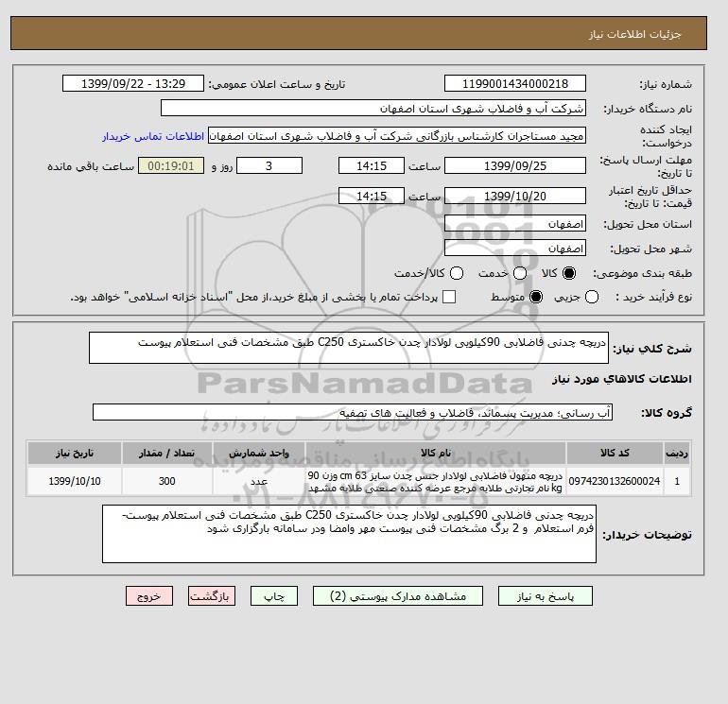Click the تاریخ نیاز column header
This screenshot has height=704, width=728.
(75, 453)
